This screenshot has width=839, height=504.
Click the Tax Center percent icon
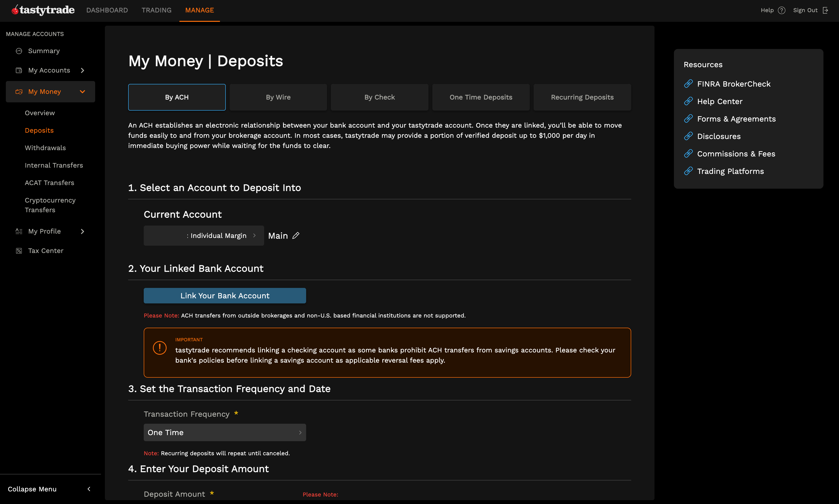[x=19, y=251]
